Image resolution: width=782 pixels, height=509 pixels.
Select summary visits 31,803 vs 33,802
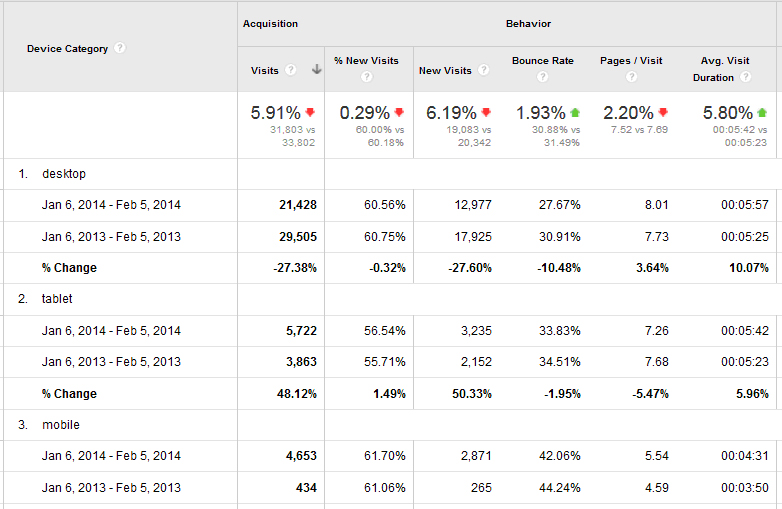pos(293,136)
